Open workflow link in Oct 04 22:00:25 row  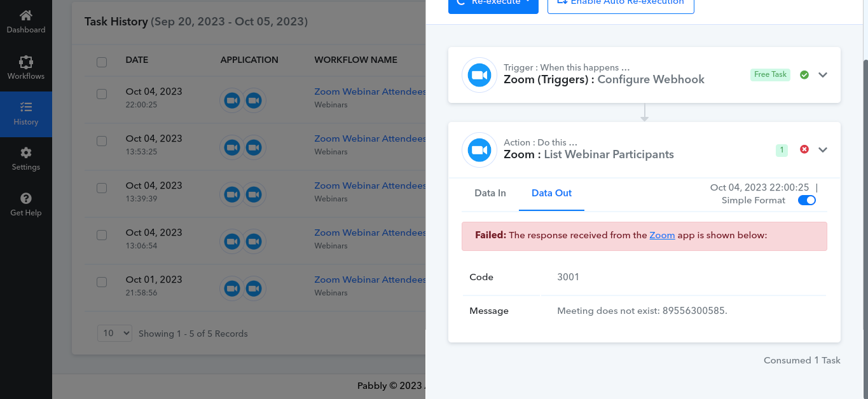(x=369, y=91)
